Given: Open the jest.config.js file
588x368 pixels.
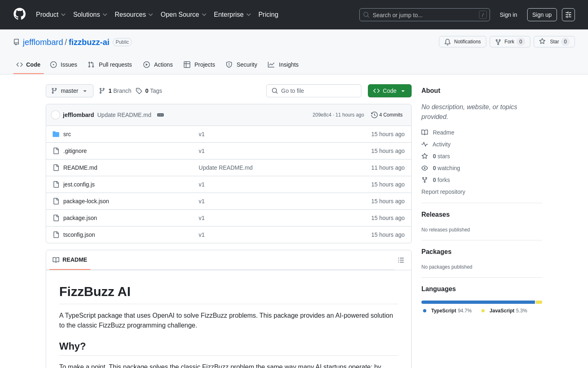Looking at the screenshot, I should (79, 184).
